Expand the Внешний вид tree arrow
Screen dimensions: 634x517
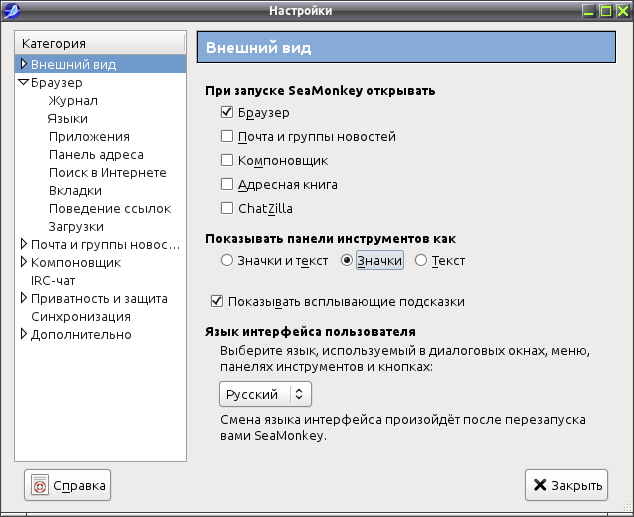coord(23,64)
